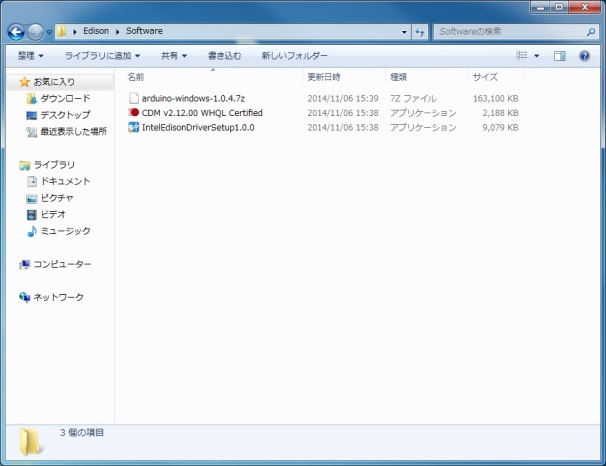The image size is (606, 466).
Task: Click the size value 9,079 KB
Action: tap(500, 128)
